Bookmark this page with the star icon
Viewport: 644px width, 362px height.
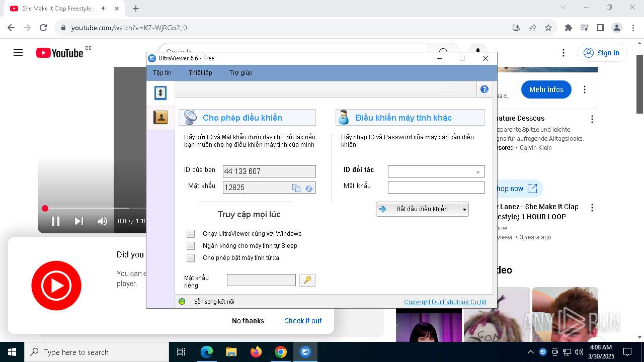[x=548, y=28]
